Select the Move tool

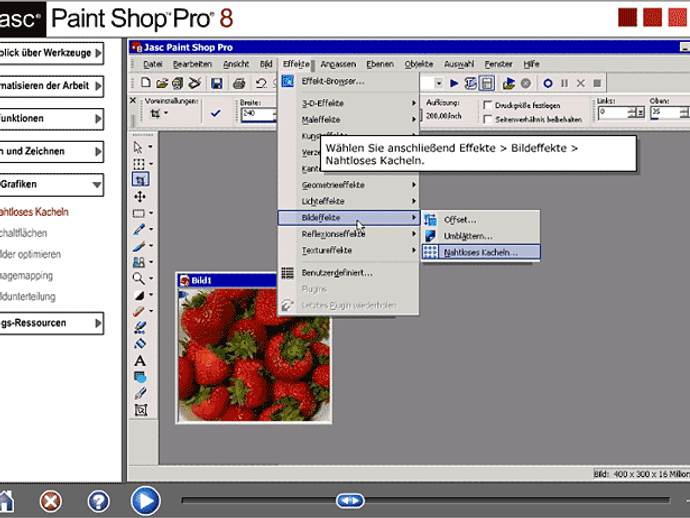(140, 197)
